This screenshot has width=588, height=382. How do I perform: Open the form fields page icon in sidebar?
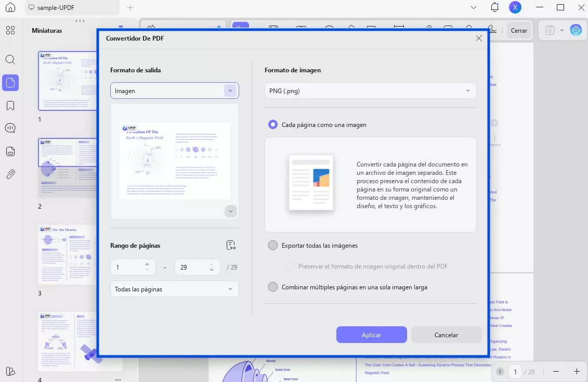10,151
